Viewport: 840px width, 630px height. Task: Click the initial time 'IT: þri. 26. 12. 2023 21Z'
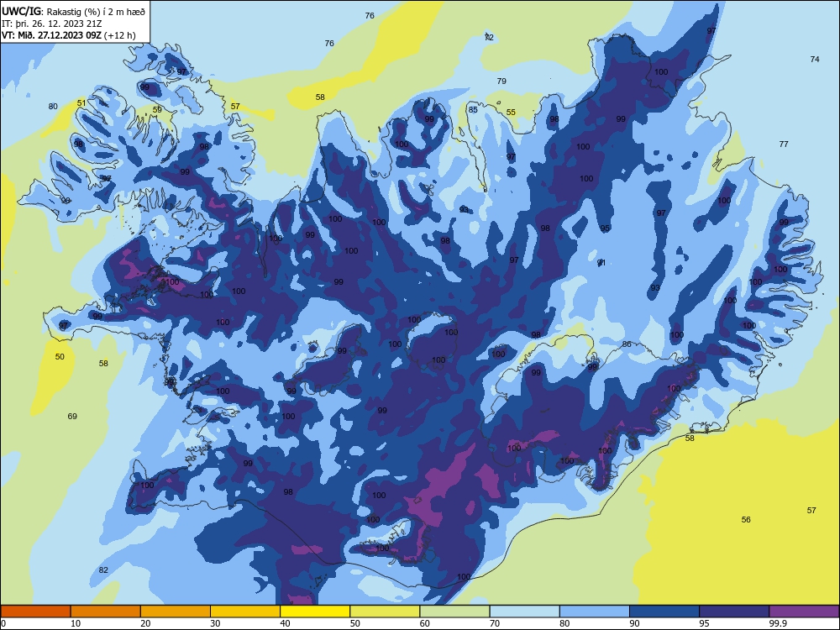pos(51,24)
